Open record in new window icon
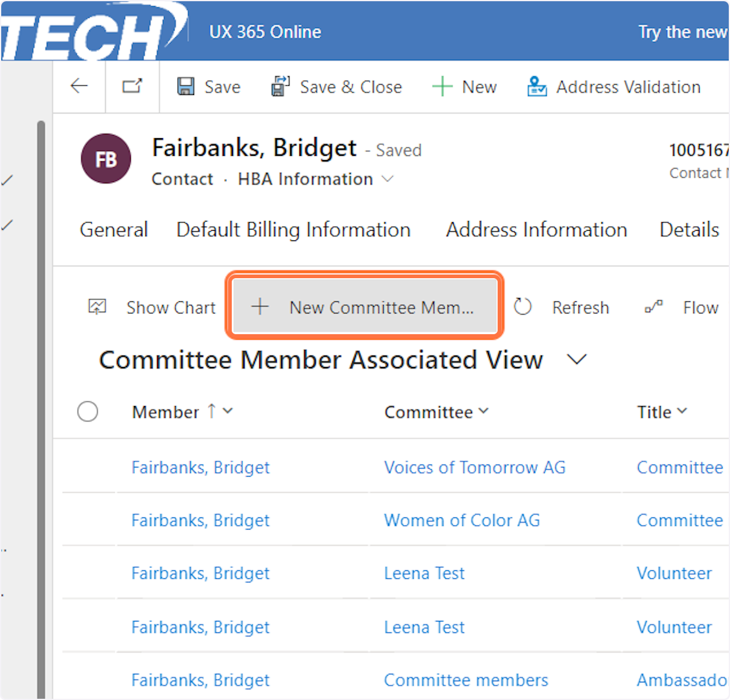This screenshot has height=700, width=730. point(132,86)
